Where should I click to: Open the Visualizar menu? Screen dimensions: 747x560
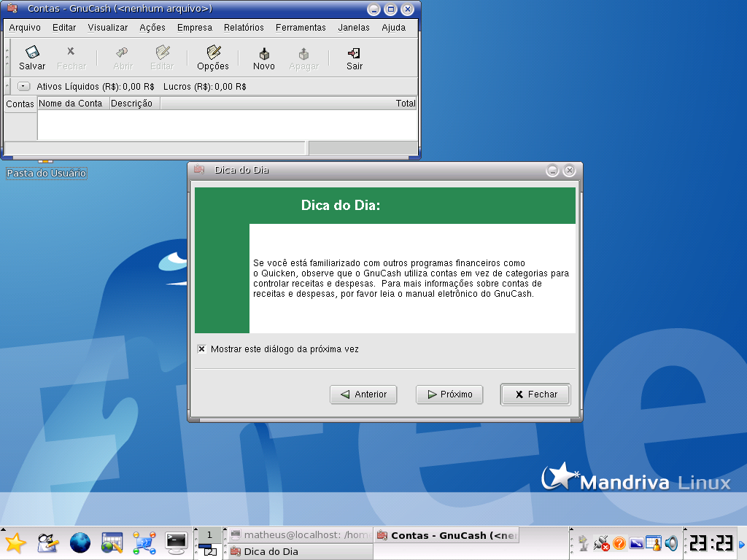[108, 28]
